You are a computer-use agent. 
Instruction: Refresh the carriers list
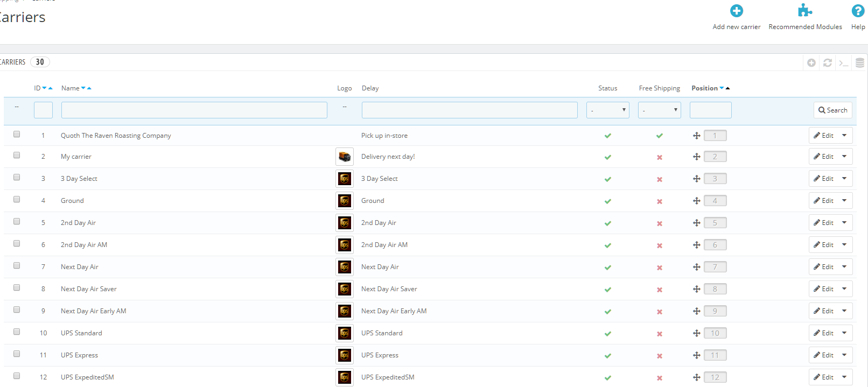(x=828, y=63)
